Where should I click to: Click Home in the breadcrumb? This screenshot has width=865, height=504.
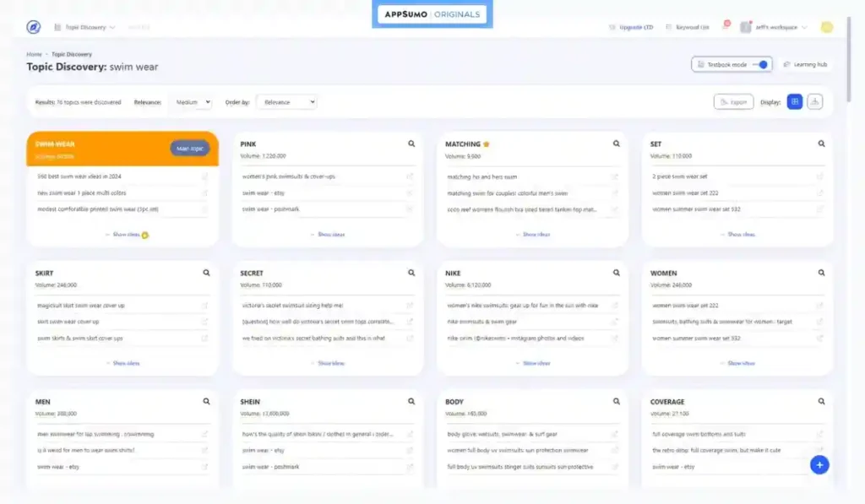(34, 54)
